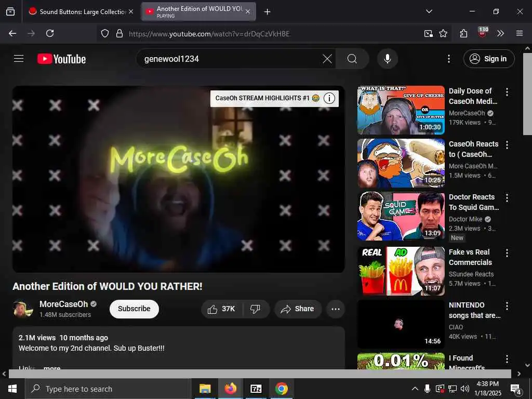
Task: Open the Doctor Mike channel link
Action: click(x=465, y=219)
